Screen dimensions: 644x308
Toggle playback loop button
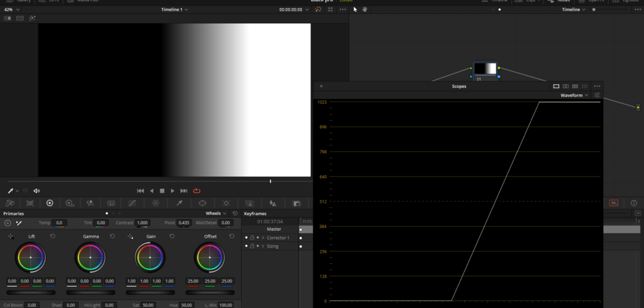tap(196, 190)
